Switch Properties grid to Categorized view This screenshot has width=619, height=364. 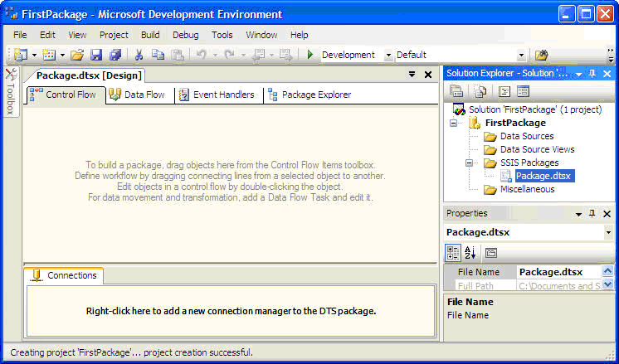click(x=452, y=253)
